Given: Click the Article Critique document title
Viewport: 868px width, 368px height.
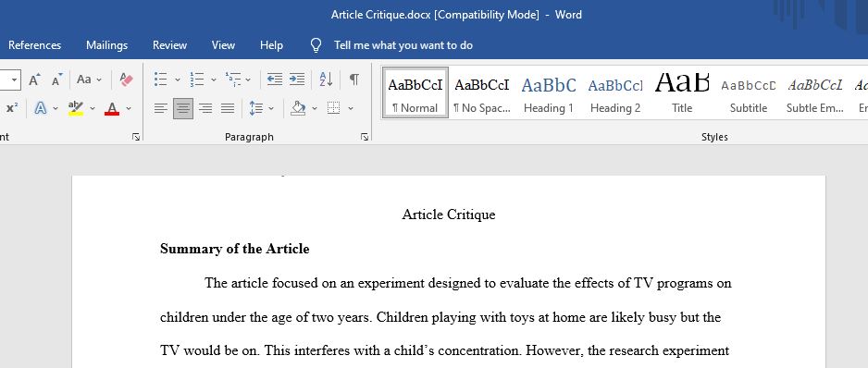Looking at the screenshot, I should (449, 215).
